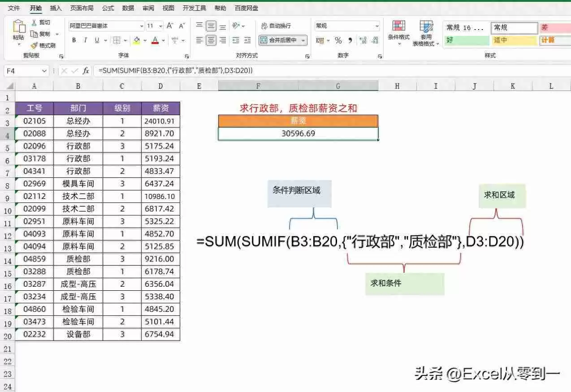Click the Merge and Center (合并后居中) button
Image resolution: width=571 pixels, height=392 pixels.
(280, 40)
